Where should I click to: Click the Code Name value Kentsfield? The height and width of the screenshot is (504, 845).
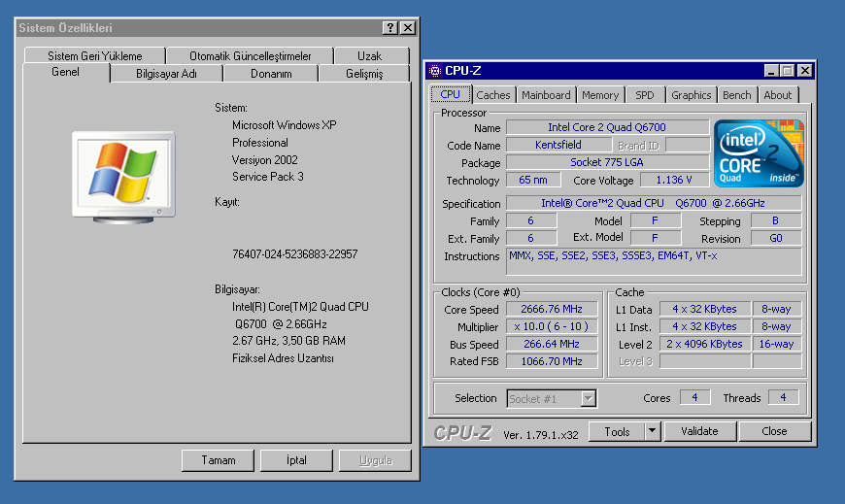click(558, 145)
